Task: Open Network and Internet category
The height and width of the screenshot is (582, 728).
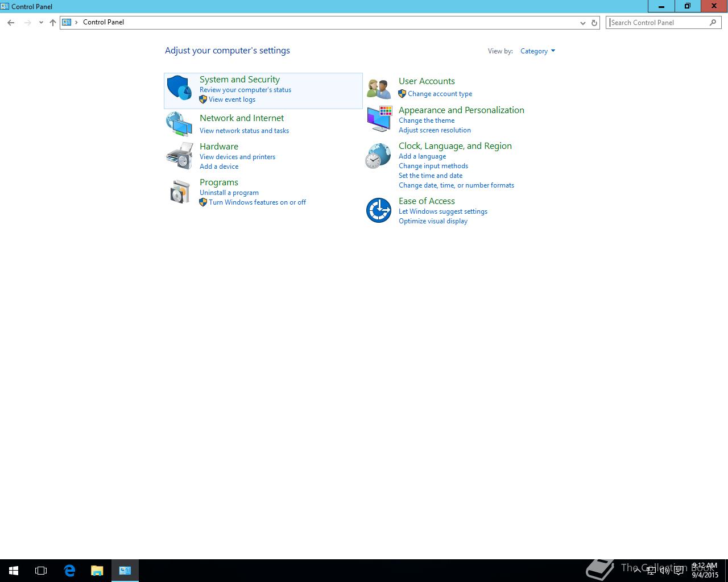Action: coord(242,118)
